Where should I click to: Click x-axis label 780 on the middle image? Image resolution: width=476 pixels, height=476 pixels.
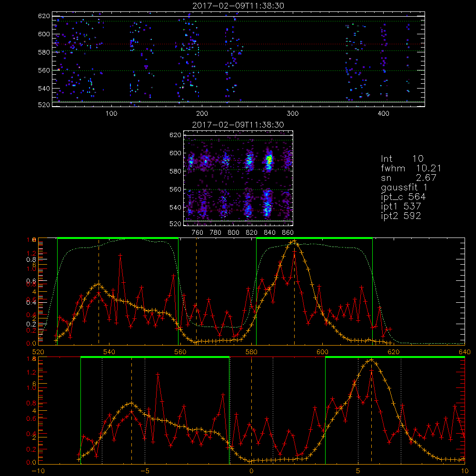(216, 233)
